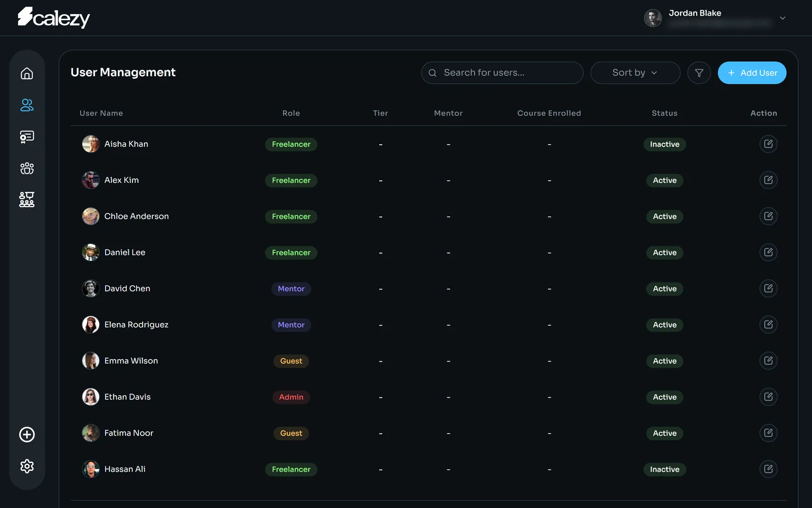This screenshot has height=508, width=812.
Task: Click Alex Kim's Active status badge
Action: coord(664,180)
